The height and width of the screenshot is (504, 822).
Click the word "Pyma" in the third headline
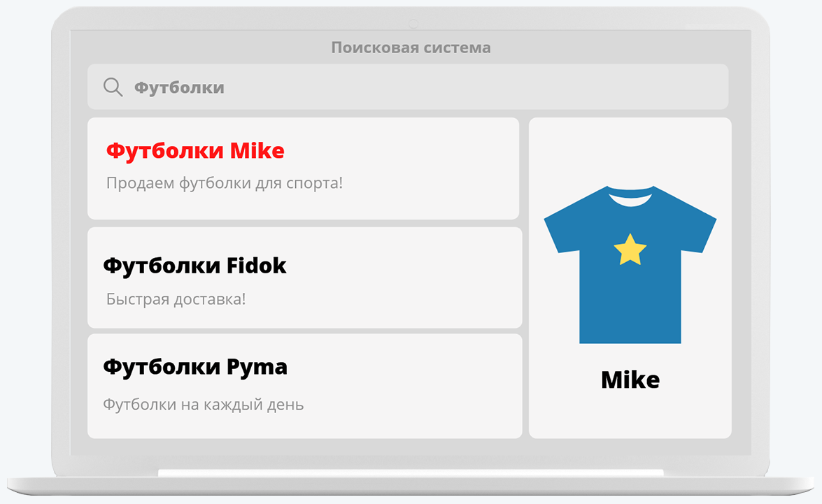(x=257, y=367)
